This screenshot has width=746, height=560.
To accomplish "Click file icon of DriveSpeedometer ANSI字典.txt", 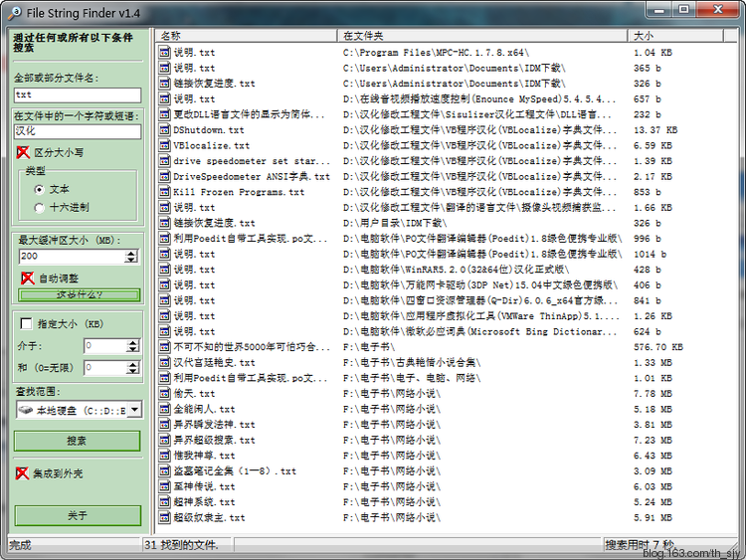I will point(164,176).
